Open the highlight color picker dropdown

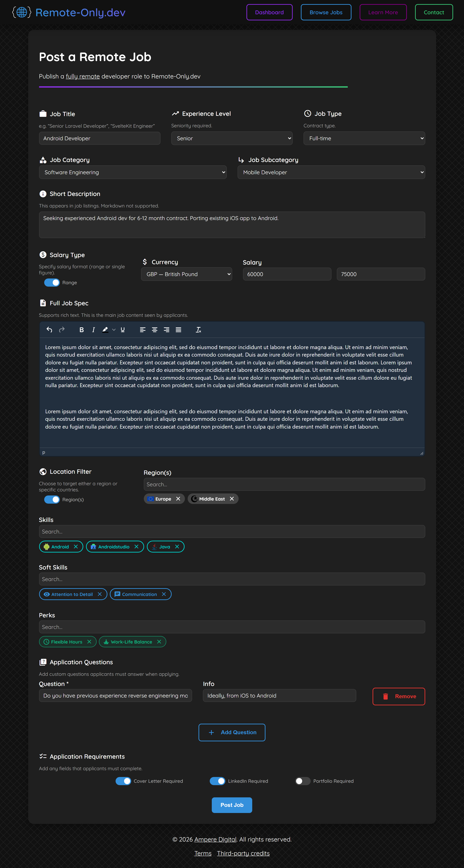pos(114,330)
